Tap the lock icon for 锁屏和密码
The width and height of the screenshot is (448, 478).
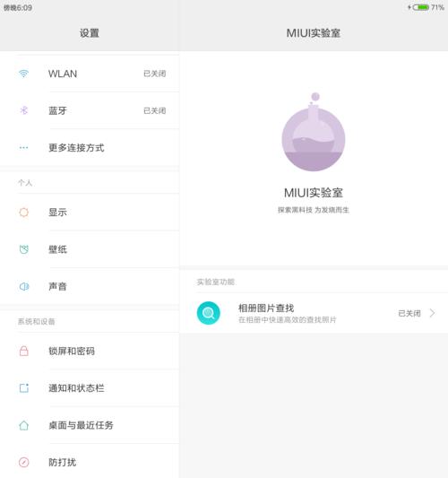(24, 351)
